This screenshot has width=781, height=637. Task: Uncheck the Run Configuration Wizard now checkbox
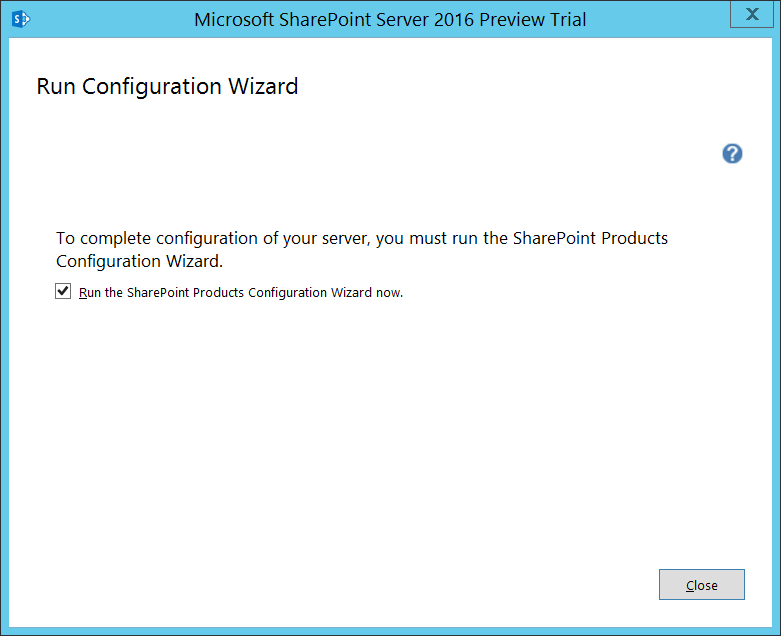pos(64,292)
